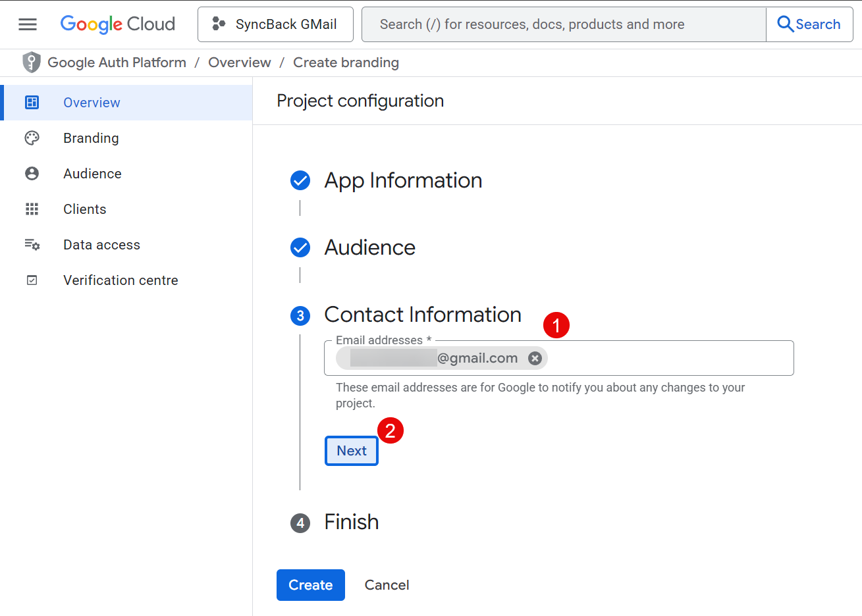Remove the gmail.com email chip
The width and height of the screenshot is (862, 616).
pos(535,358)
